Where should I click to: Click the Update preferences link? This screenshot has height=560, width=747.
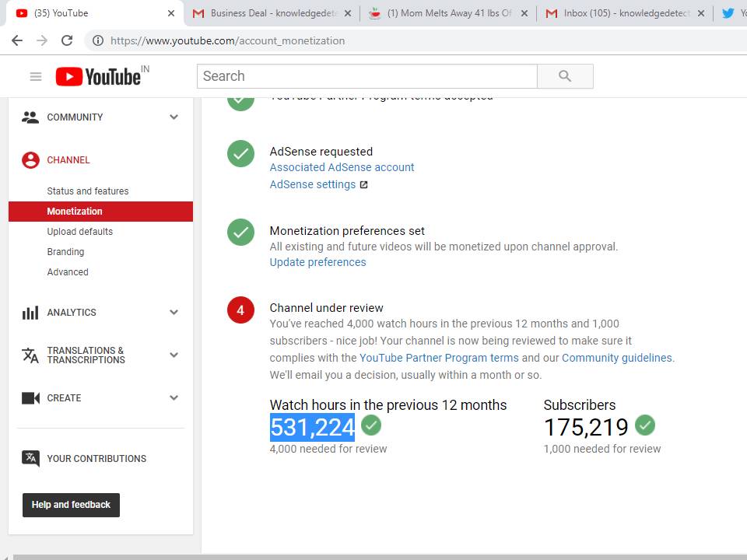click(x=317, y=262)
